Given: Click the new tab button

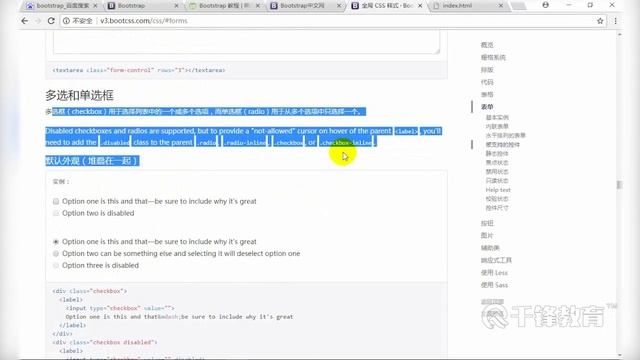Looking at the screenshot, I should tap(518, 6).
